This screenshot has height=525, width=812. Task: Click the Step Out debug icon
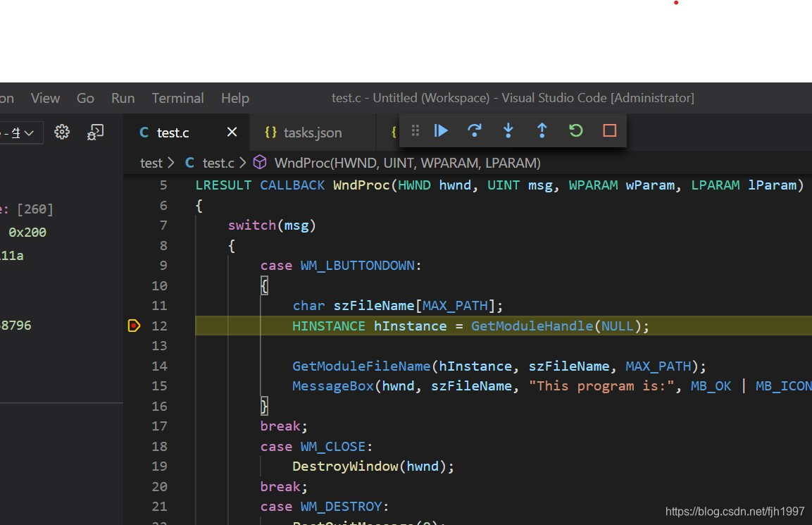pos(542,130)
